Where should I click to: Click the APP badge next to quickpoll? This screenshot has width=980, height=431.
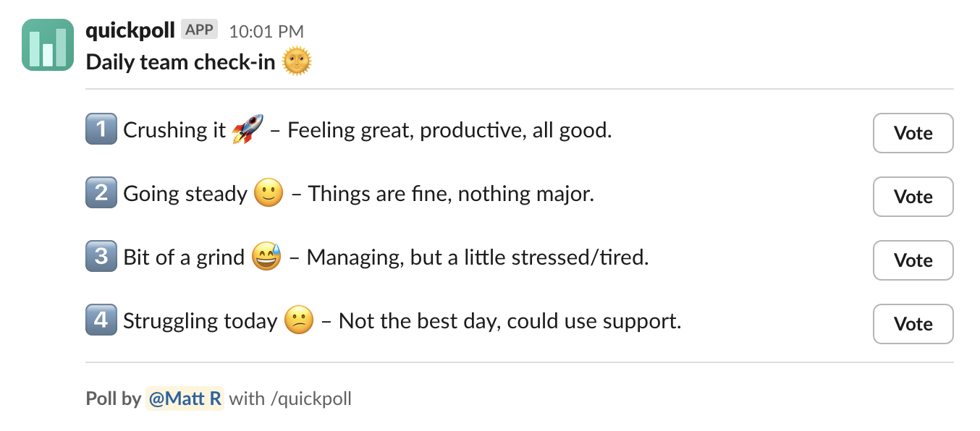tap(199, 30)
